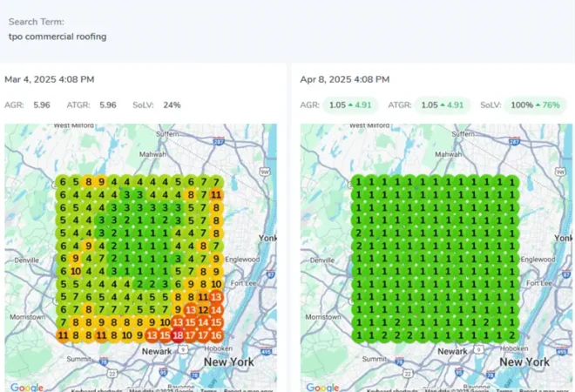
Task: Click the ATGR 1.05 improvement badge
Action: [441, 105]
